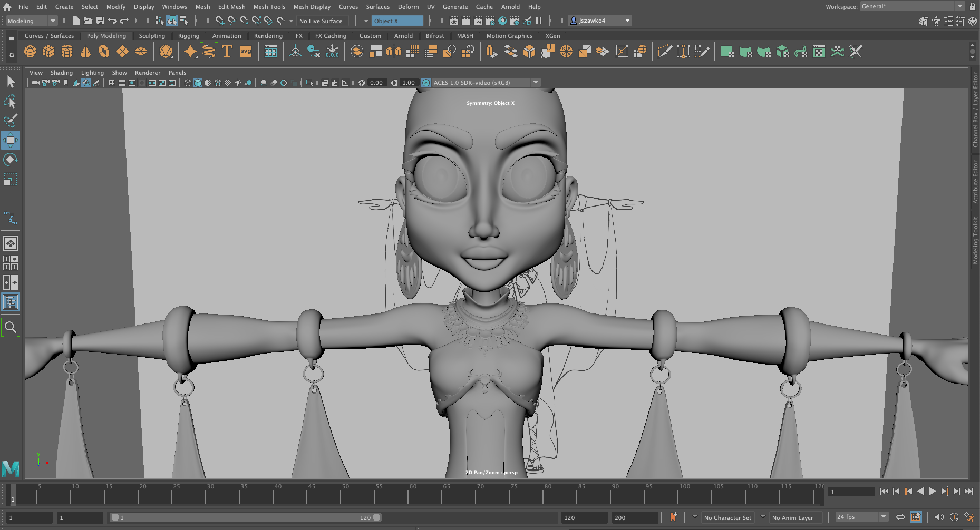Activate the Move tool in the toolbox
This screenshot has width=980, height=530.
tap(11, 140)
